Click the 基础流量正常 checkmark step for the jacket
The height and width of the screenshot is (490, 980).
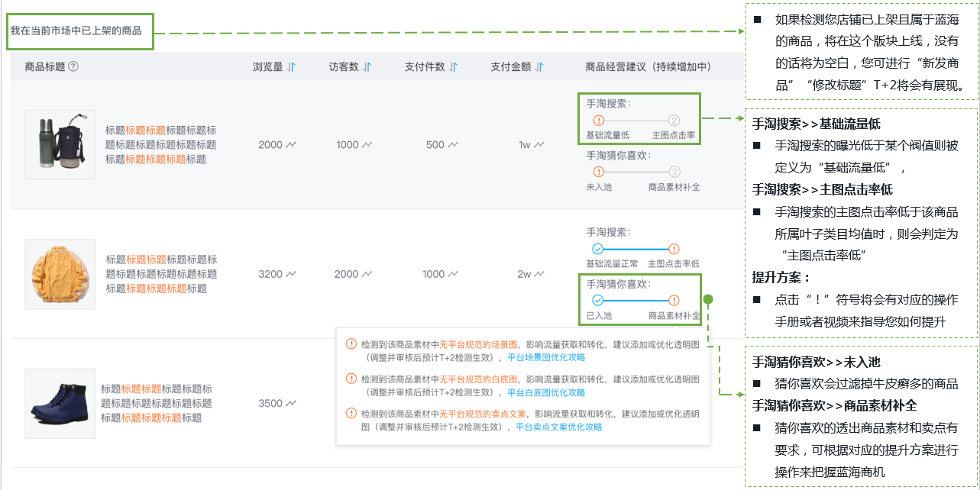598,249
